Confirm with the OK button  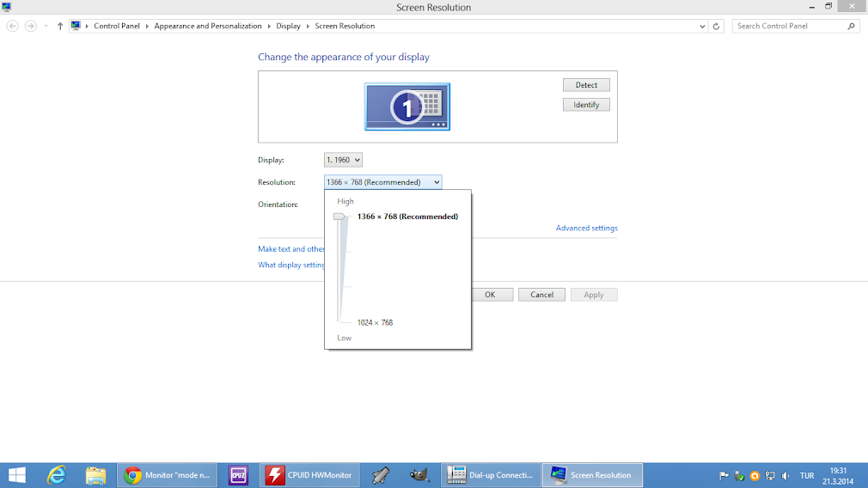[x=492, y=295]
